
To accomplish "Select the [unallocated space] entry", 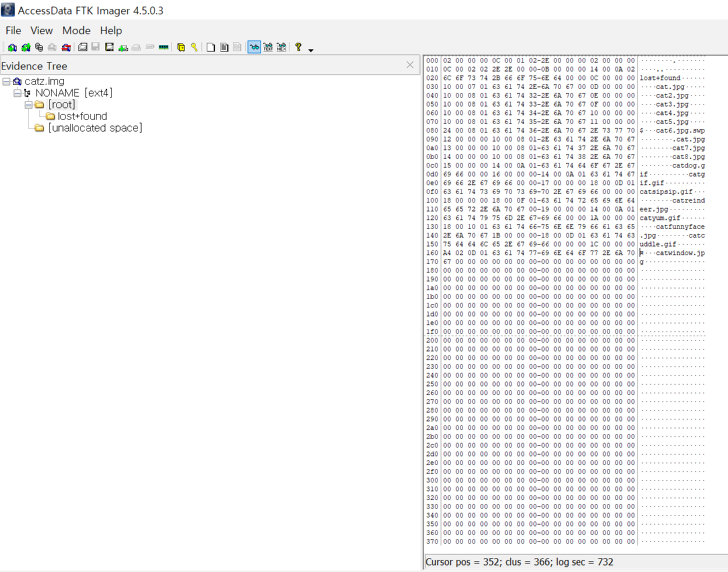I will click(x=95, y=128).
